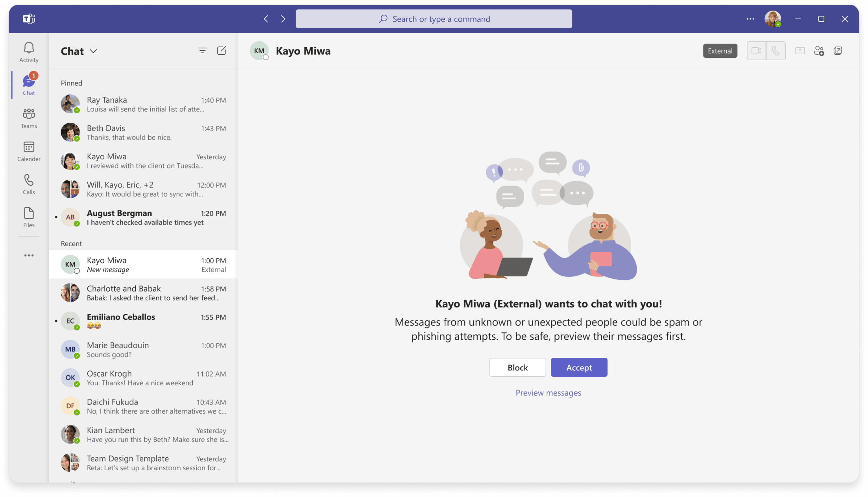The width and height of the screenshot is (868, 497).
Task: Click the add people icon
Action: tap(819, 51)
